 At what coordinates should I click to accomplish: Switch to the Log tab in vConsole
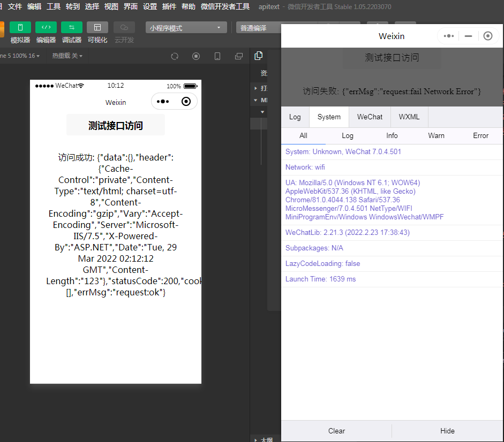[295, 117]
